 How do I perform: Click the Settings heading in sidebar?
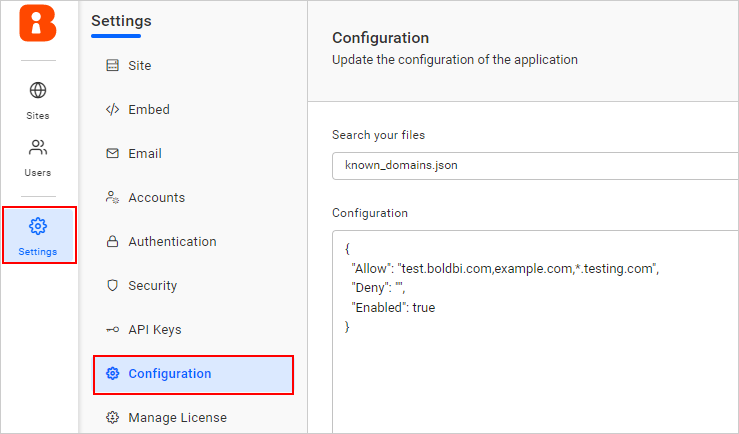121,20
